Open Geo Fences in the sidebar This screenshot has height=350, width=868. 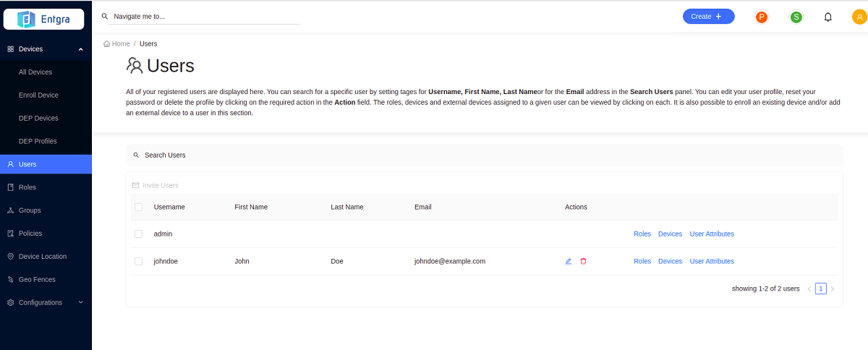tap(37, 279)
